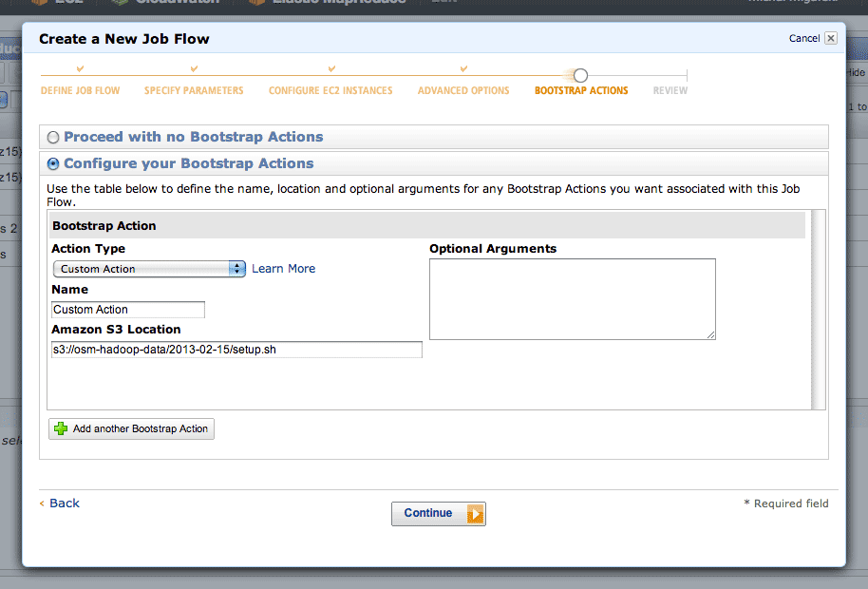
Task: Open the Learn More link
Action: coord(283,269)
